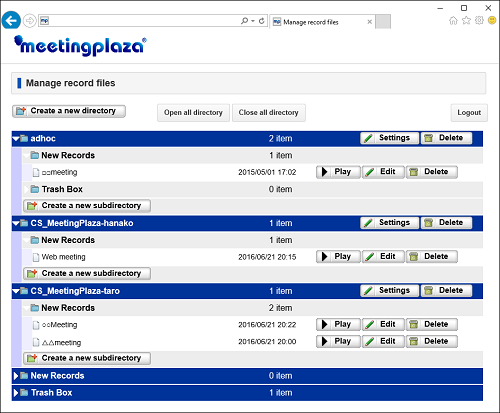The height and width of the screenshot is (413, 500).
Task: Delete the 2015/05/01 17:02 recording
Action: [x=432, y=172]
